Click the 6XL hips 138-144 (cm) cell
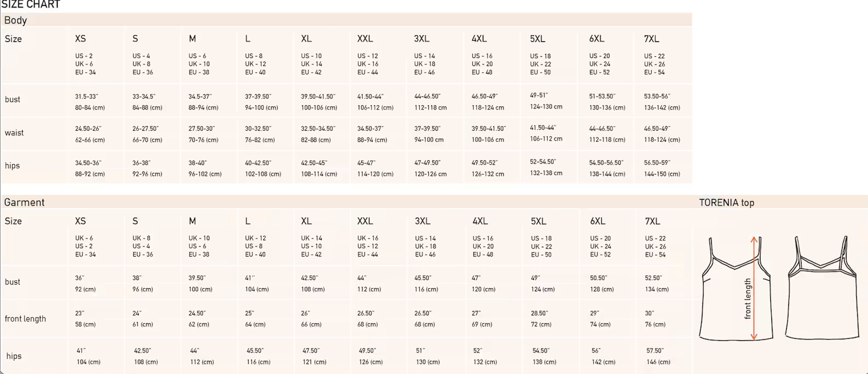868x374 pixels. (607, 174)
